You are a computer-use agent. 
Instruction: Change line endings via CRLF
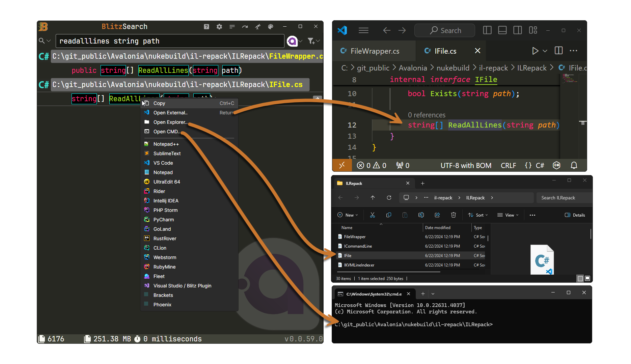[x=509, y=166]
